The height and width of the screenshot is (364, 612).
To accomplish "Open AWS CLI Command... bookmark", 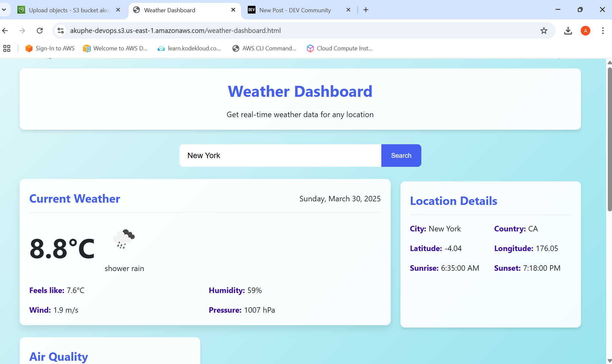I will point(264,48).
